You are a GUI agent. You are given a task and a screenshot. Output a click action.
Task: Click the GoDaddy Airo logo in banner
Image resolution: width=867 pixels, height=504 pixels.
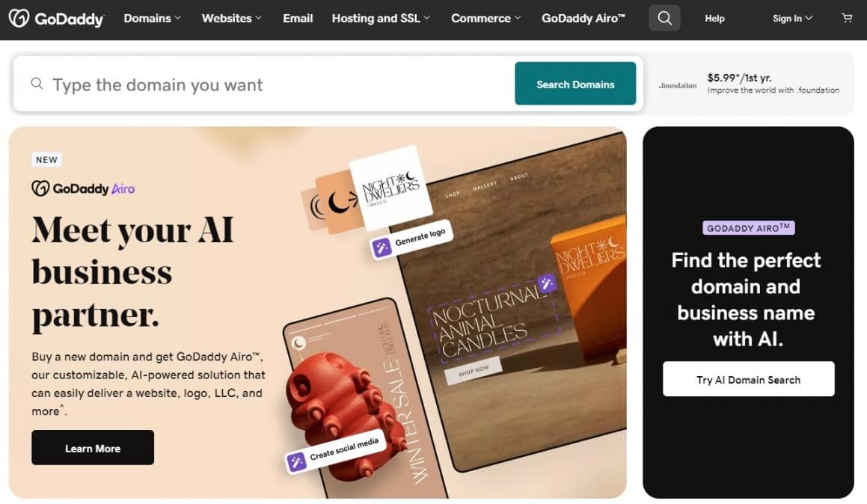[x=84, y=188]
